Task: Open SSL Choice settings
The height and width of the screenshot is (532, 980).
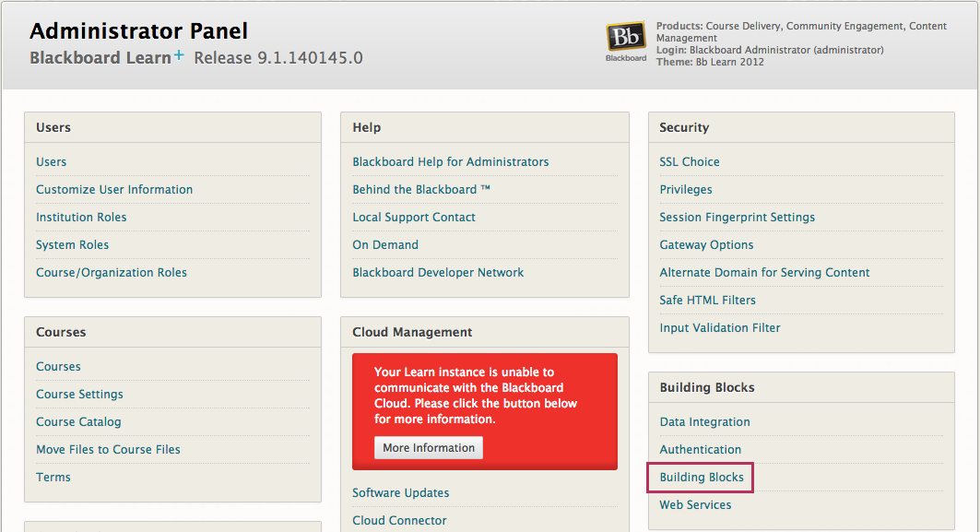Action: click(690, 162)
